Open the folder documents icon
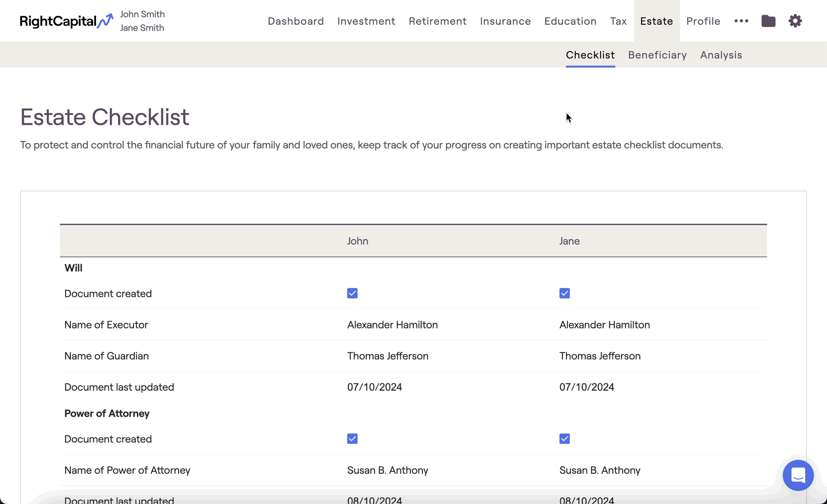This screenshot has height=504, width=827. coord(768,21)
